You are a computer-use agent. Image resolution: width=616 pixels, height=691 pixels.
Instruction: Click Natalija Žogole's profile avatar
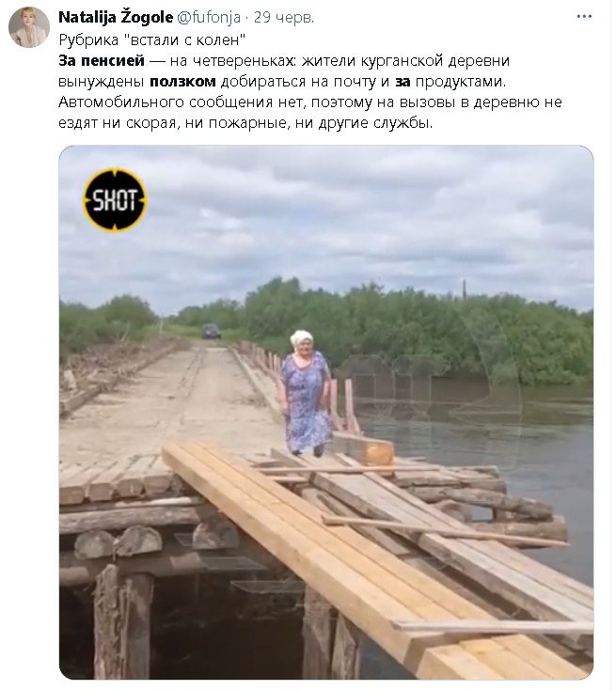click(x=29, y=27)
